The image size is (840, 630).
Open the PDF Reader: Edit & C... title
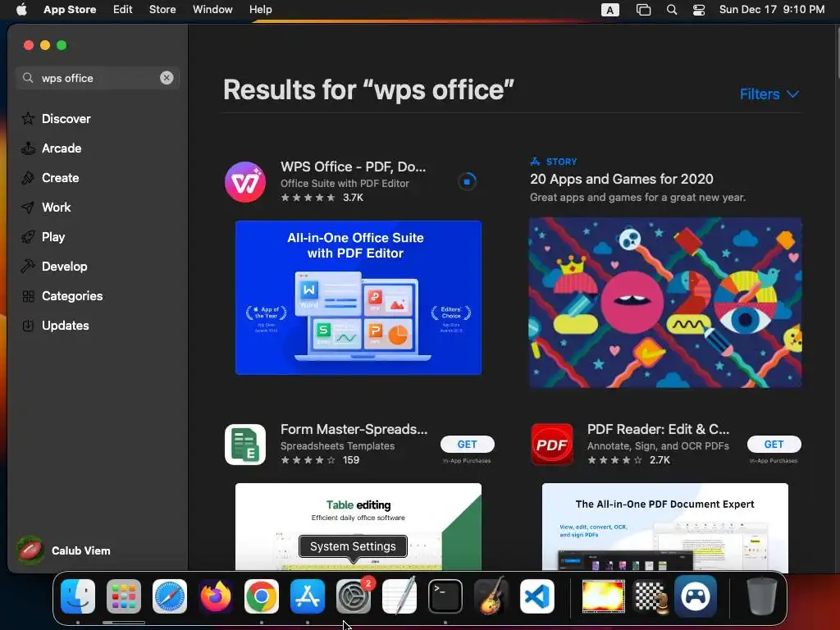tap(659, 429)
